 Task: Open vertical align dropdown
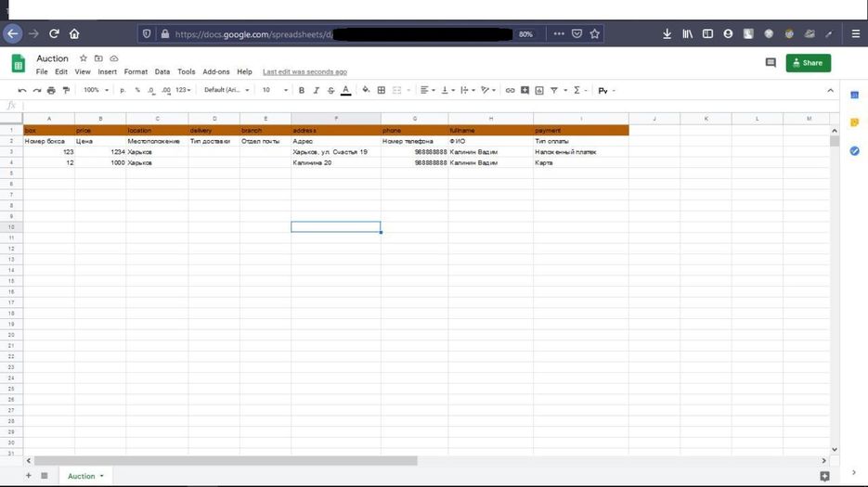[x=447, y=90]
